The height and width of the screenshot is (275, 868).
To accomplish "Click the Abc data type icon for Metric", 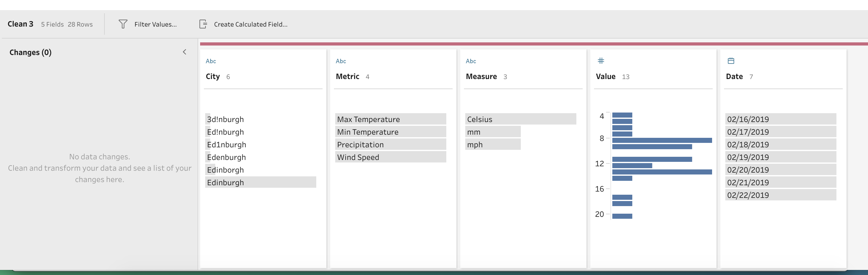I will [341, 61].
